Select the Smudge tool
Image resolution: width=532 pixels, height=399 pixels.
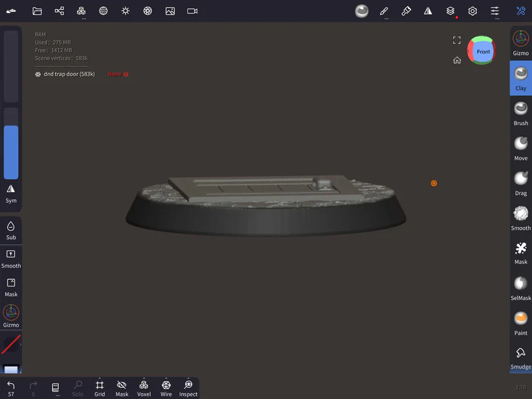pos(521,358)
